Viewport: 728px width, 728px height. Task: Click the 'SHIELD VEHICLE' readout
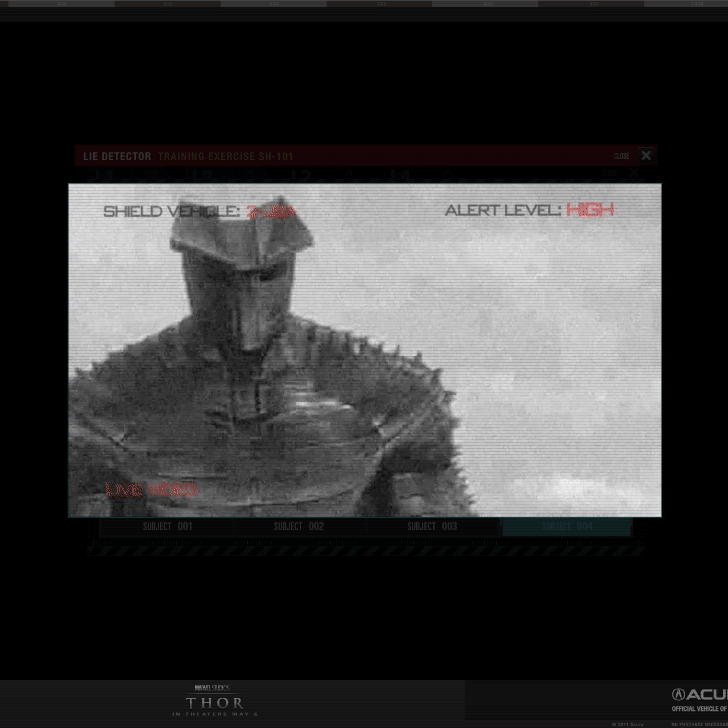coord(200,212)
